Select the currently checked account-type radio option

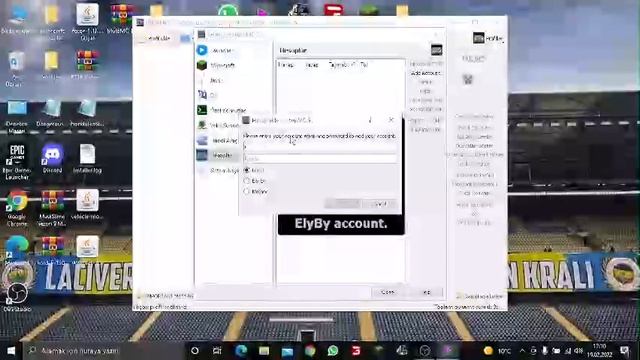[253, 170]
